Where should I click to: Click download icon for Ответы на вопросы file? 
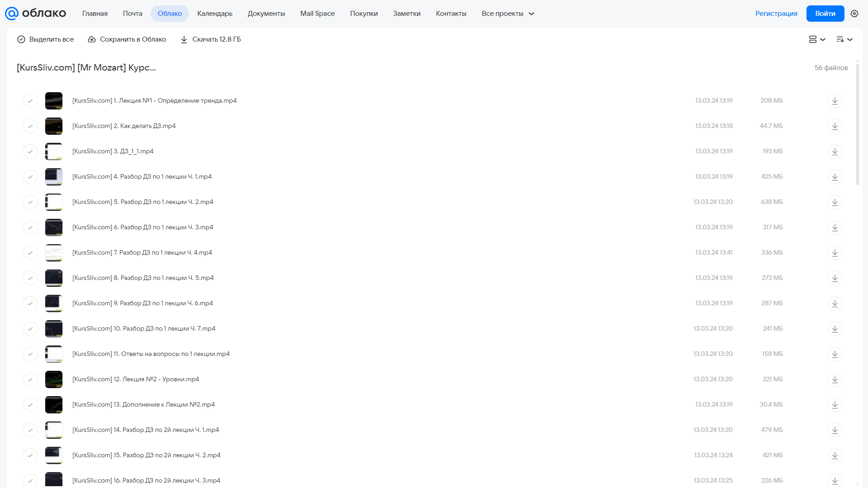pyautogui.click(x=835, y=354)
